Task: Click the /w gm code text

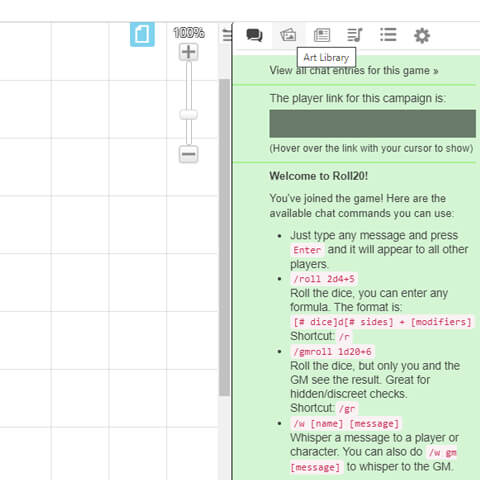Action: point(443,452)
